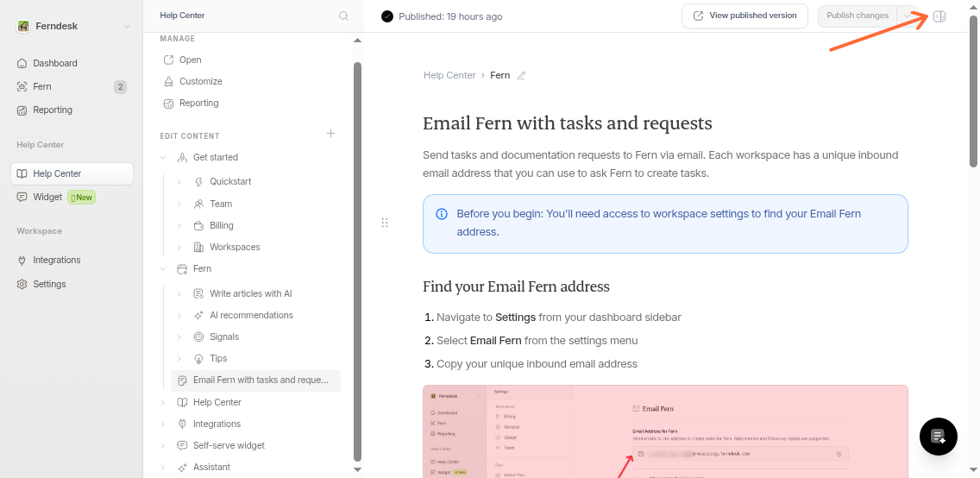
Task: Click the published status check icon
Action: [x=387, y=16]
